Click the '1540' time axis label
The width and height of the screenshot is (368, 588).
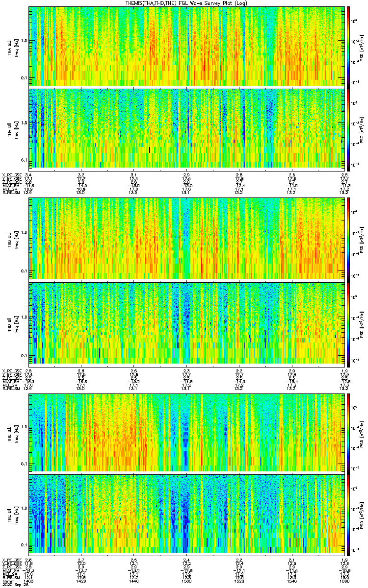291,581
